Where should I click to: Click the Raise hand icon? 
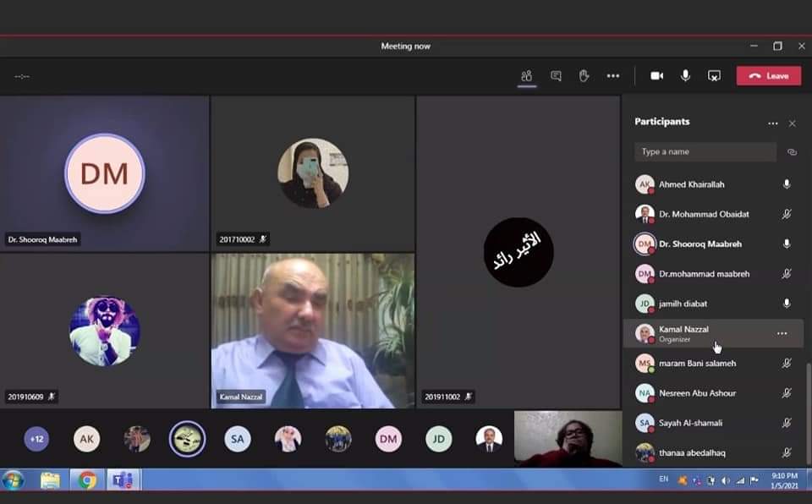584,76
